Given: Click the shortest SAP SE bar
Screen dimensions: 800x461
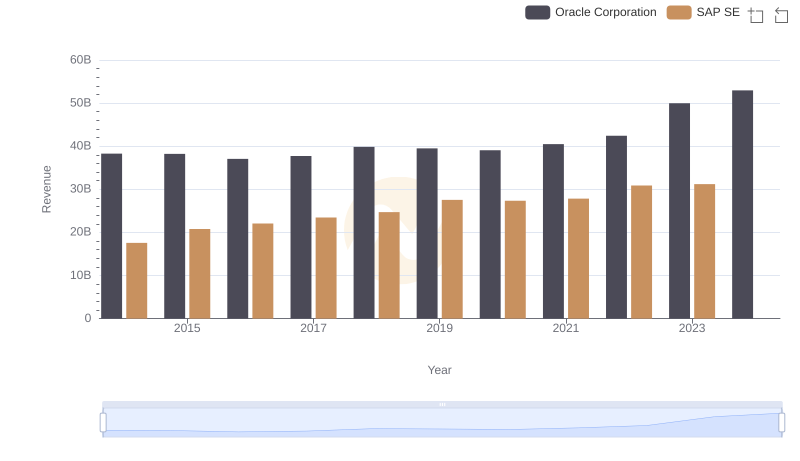Looking at the screenshot, I should (137, 280).
